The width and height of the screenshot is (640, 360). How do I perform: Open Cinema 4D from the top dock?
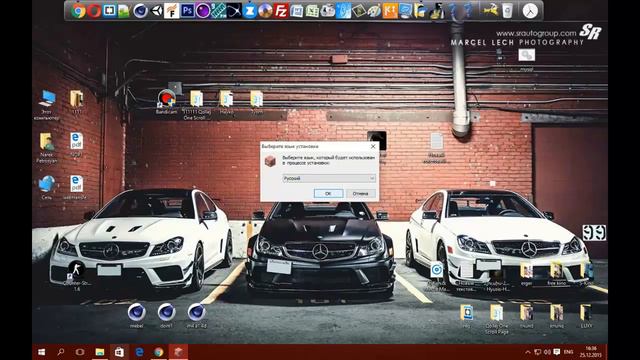pyautogui.click(x=140, y=11)
